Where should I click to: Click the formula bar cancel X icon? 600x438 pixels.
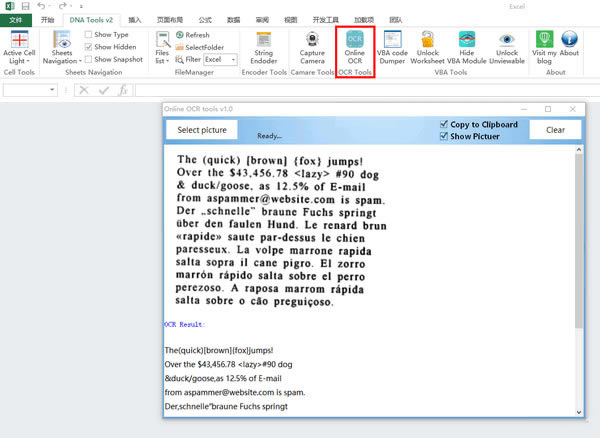(x=84, y=90)
